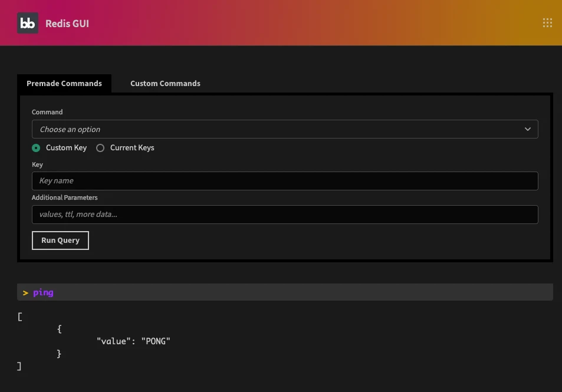Switch to Custom Commands tab
Viewport: 562px width, 392px height.
[165, 84]
